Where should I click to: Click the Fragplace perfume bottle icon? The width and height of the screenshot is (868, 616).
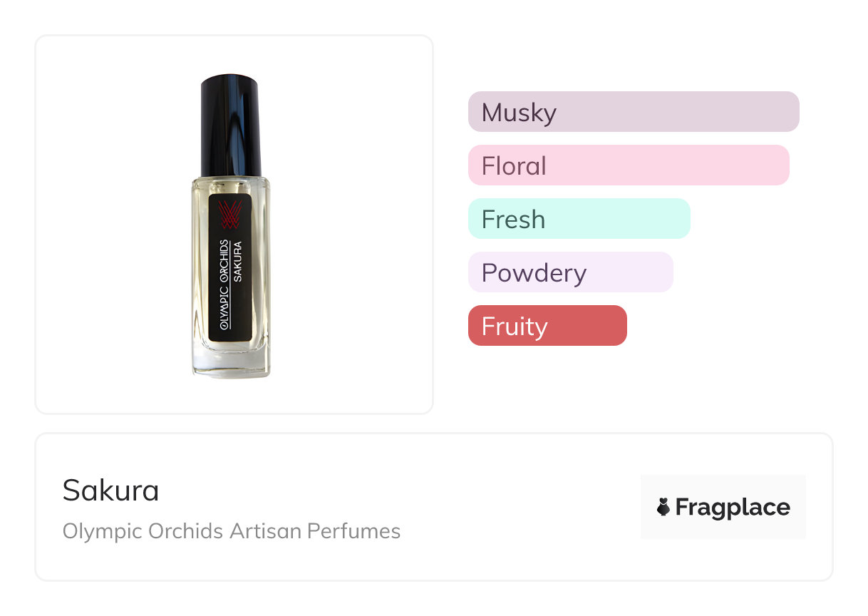(x=663, y=507)
